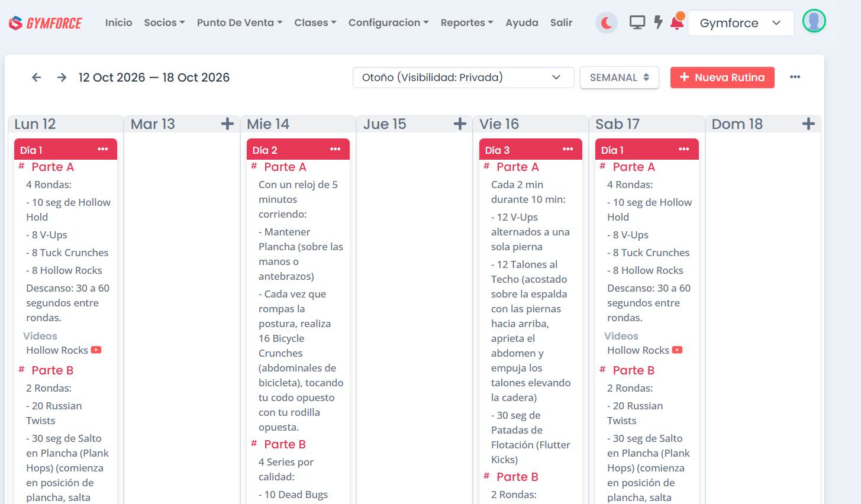
Task: Go to next week arrow
Action: click(x=62, y=77)
